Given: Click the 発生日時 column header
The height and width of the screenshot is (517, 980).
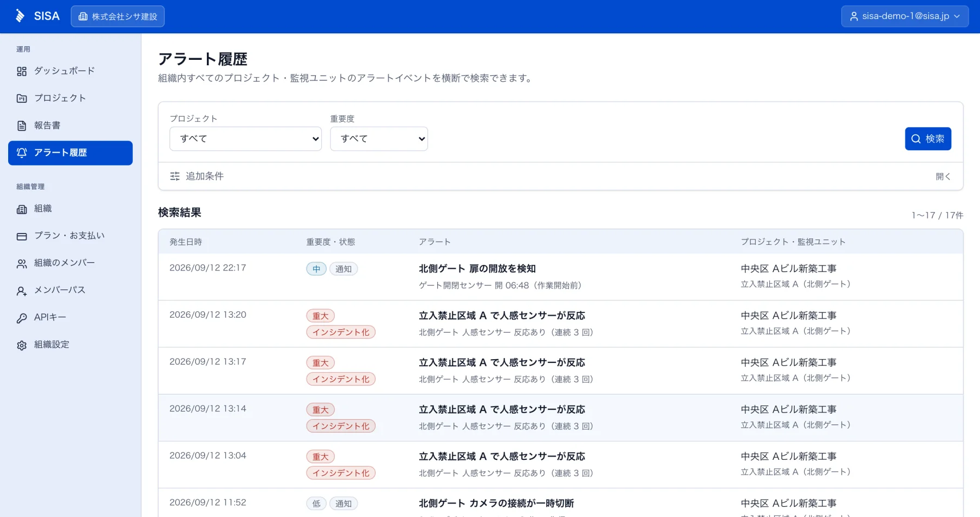Looking at the screenshot, I should 186,242.
